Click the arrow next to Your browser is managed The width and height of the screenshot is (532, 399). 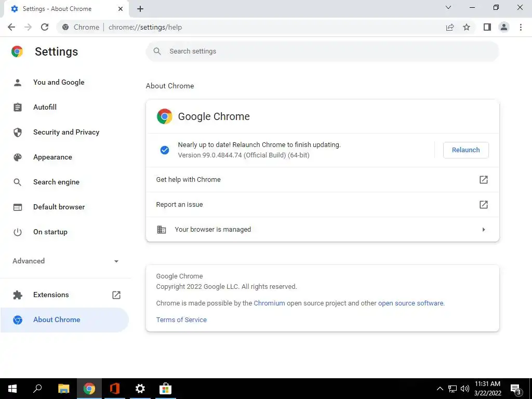(x=484, y=230)
